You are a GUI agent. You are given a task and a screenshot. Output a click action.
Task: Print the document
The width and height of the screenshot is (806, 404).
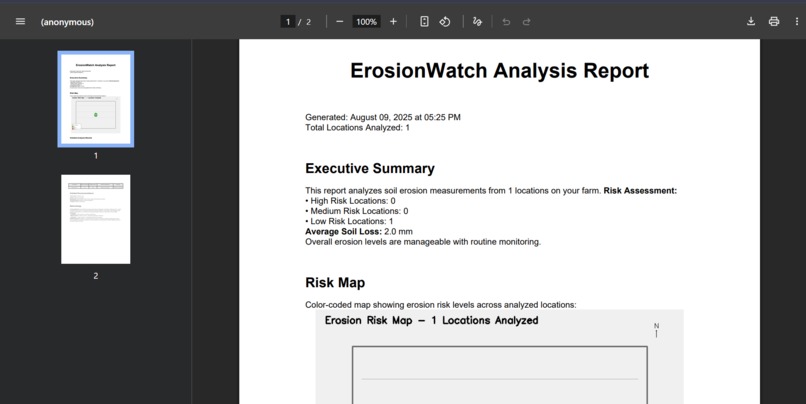click(774, 22)
